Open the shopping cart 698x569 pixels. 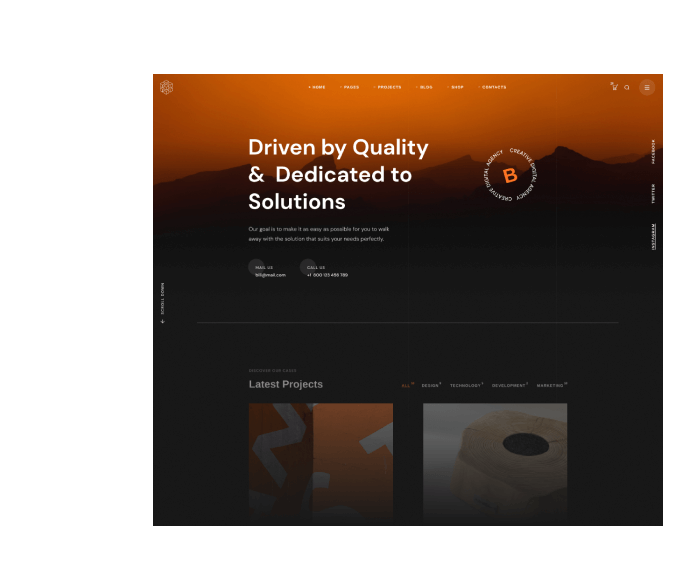pyautogui.click(x=614, y=87)
